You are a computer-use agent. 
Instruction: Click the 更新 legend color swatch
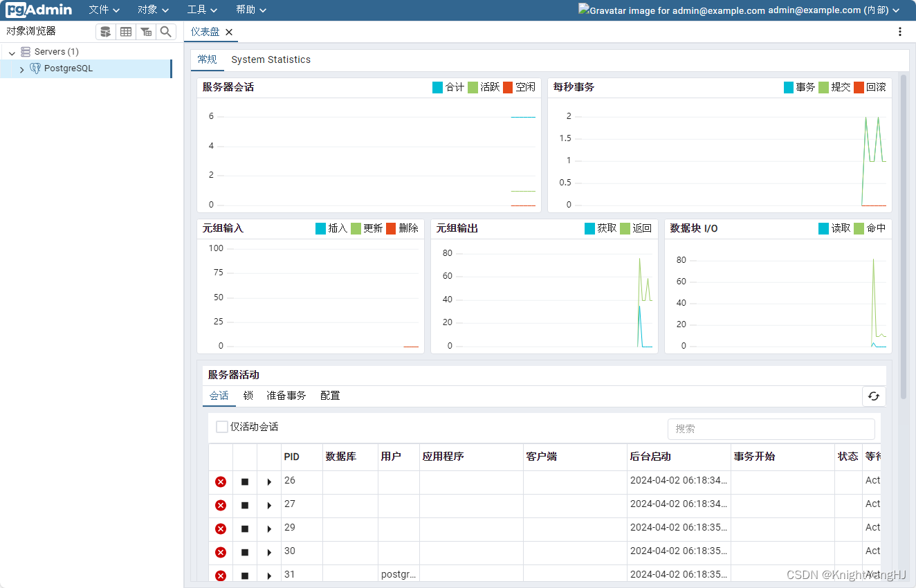356,228
